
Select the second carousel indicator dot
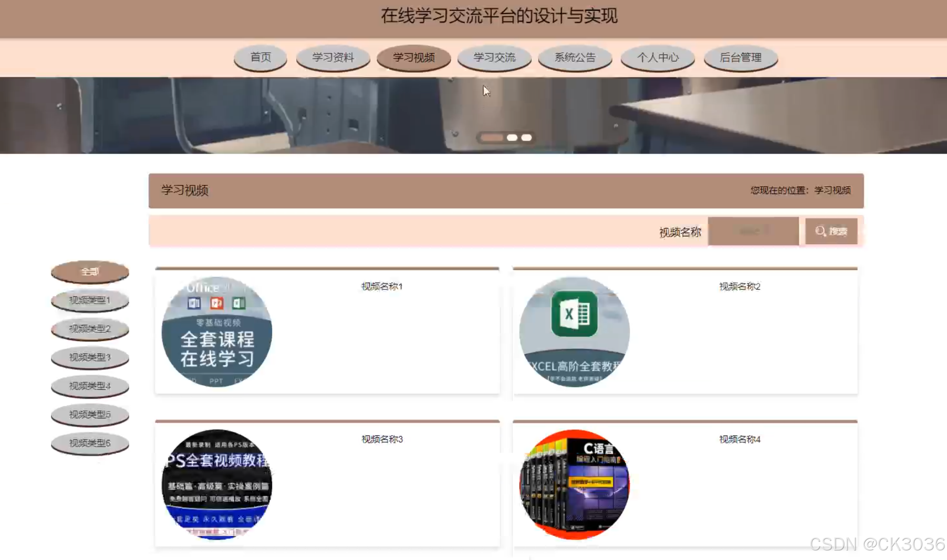512,137
